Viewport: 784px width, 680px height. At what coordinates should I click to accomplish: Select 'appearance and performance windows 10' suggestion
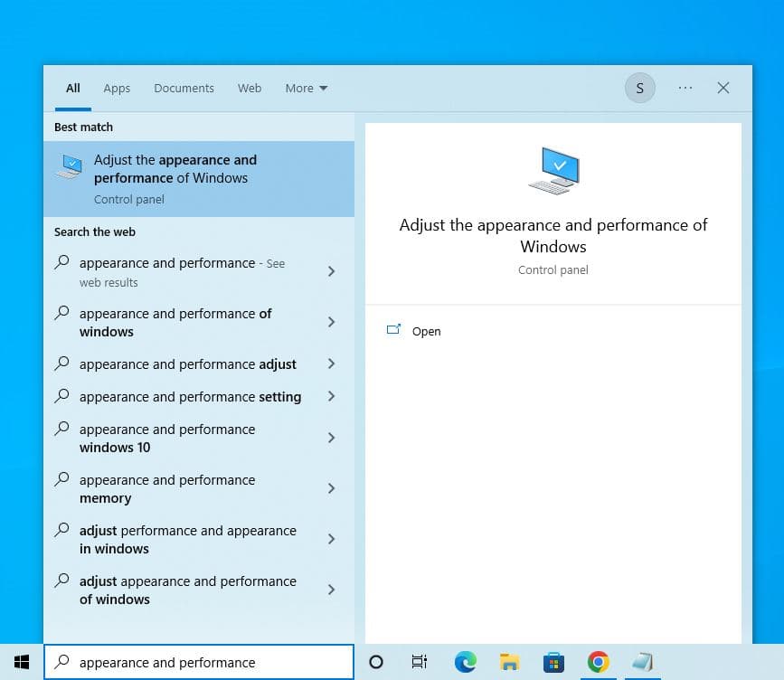(x=167, y=438)
